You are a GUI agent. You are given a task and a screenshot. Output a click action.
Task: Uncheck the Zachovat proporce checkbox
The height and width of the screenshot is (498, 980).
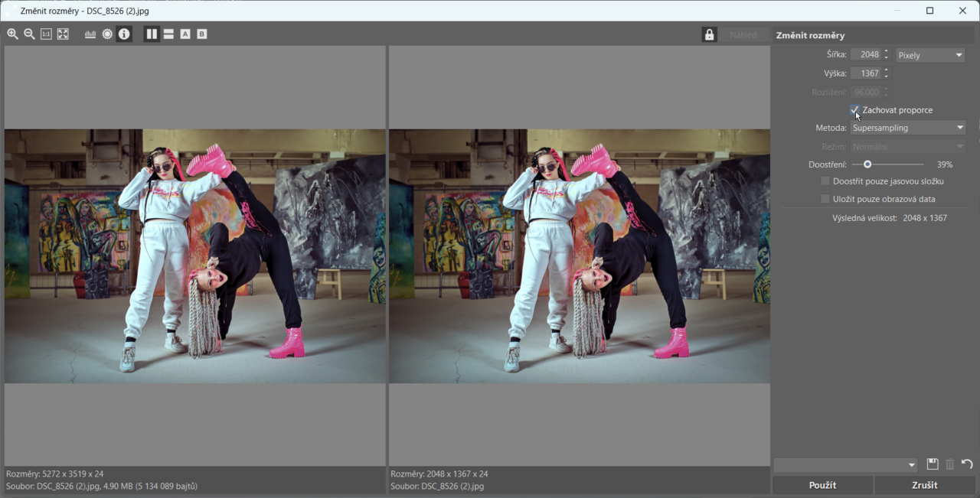point(855,110)
